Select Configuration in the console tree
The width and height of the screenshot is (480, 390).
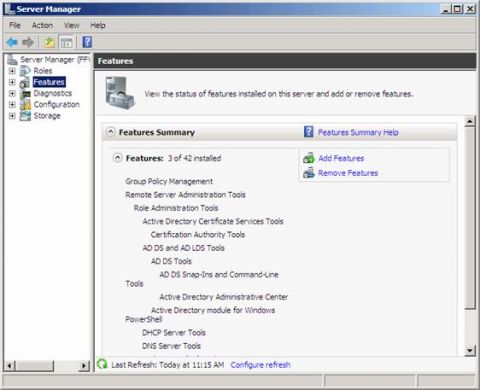click(56, 105)
